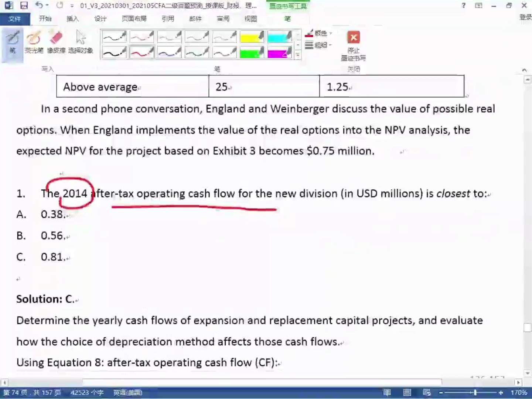Choose the blue pen in bottom row
The width and height of the screenshot is (532, 399).
point(169,52)
